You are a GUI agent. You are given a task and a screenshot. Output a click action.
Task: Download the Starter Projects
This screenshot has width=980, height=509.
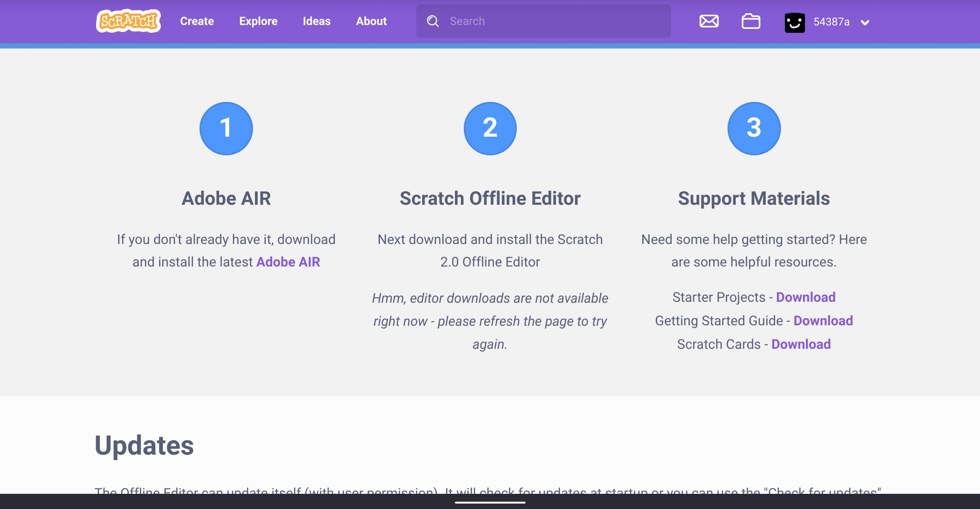click(805, 297)
